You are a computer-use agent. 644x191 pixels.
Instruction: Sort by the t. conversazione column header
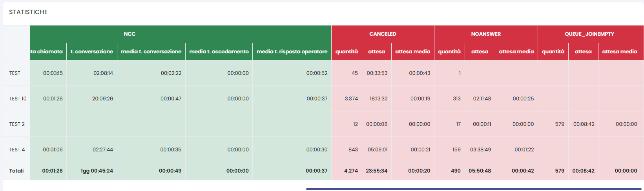(x=92, y=52)
